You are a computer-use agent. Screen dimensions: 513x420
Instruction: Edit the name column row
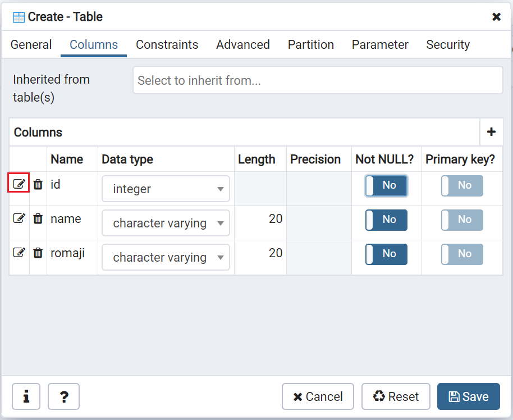pyautogui.click(x=19, y=219)
